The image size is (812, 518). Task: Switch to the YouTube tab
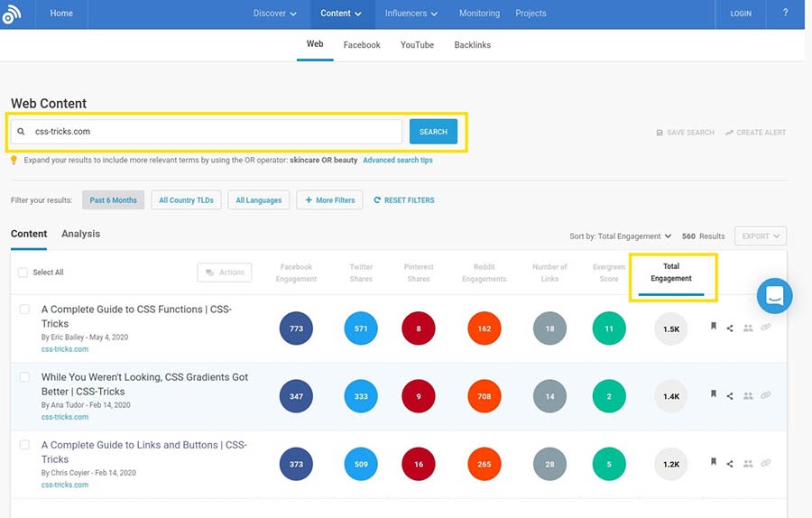(x=417, y=45)
